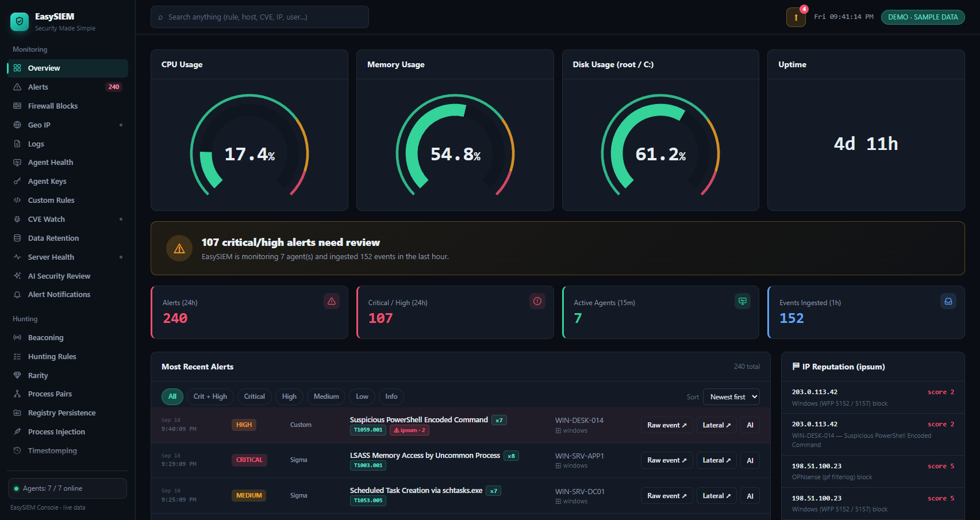
Task: Open Lateral view for Suspicious PowerShell alert
Action: point(717,425)
